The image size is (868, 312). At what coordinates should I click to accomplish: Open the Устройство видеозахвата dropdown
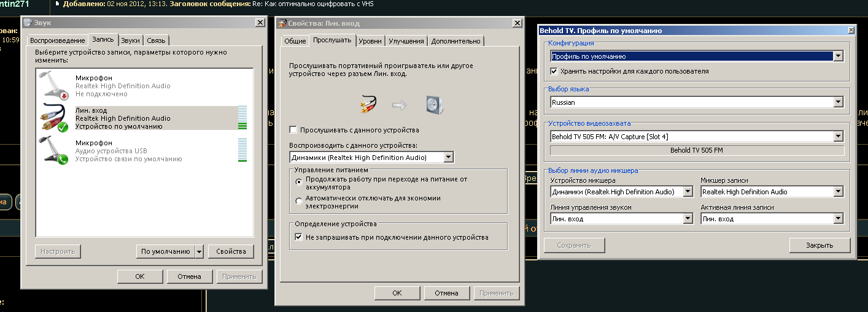838,136
